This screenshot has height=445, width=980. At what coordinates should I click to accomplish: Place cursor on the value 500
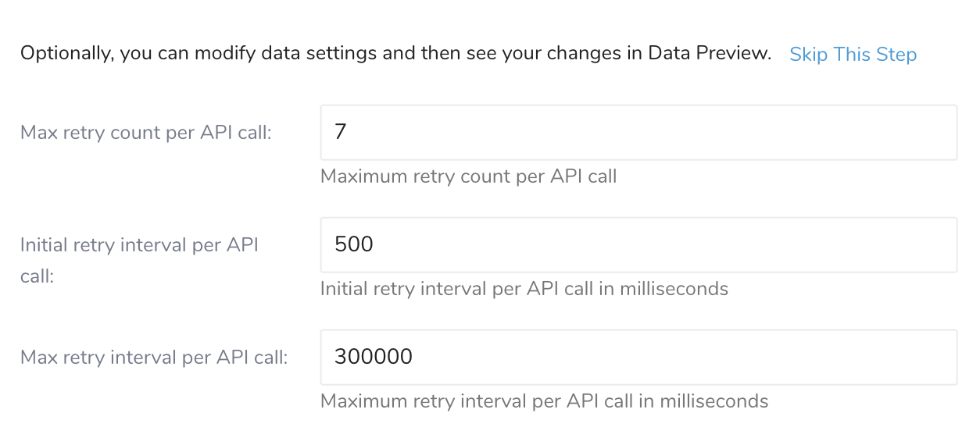pyautogui.click(x=354, y=245)
